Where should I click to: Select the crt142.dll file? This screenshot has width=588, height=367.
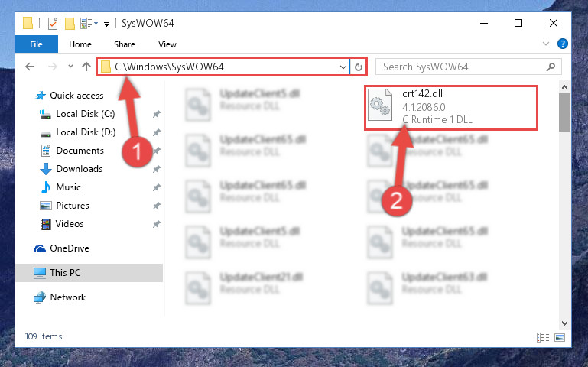coord(451,108)
